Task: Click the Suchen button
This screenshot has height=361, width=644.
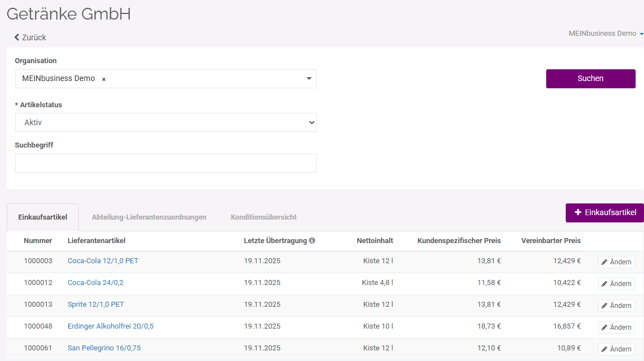Action: coord(590,78)
